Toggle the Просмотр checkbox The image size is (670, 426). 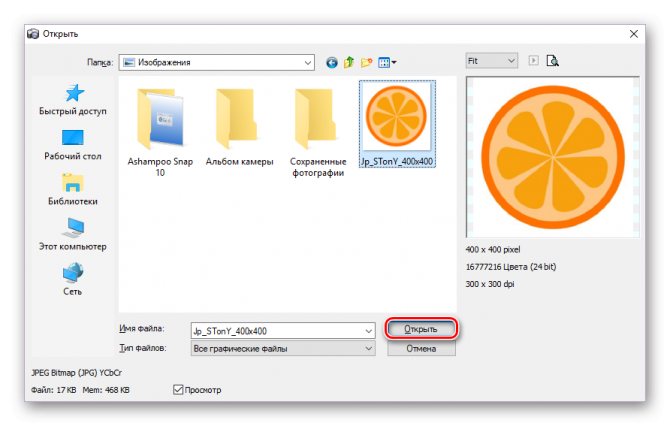pyautogui.click(x=179, y=389)
